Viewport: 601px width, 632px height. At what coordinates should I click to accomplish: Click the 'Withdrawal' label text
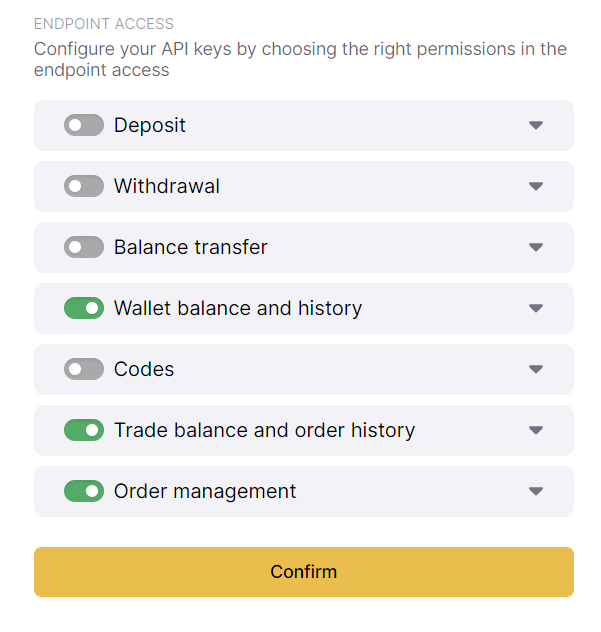[x=167, y=186]
